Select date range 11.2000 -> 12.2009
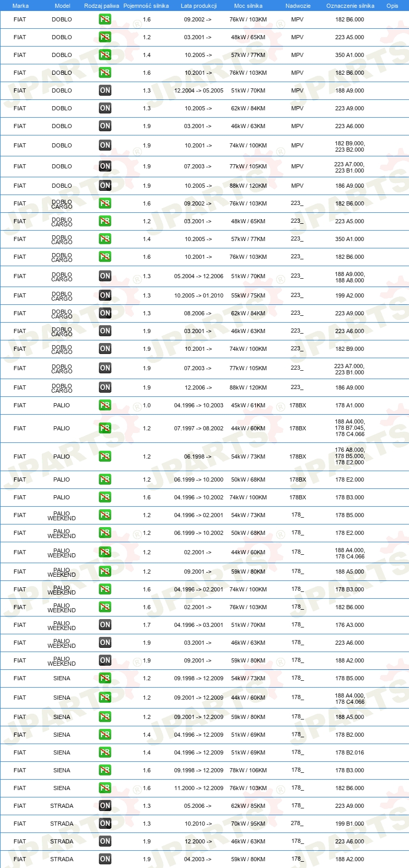Viewport: 409px width, 868px height. click(199, 788)
